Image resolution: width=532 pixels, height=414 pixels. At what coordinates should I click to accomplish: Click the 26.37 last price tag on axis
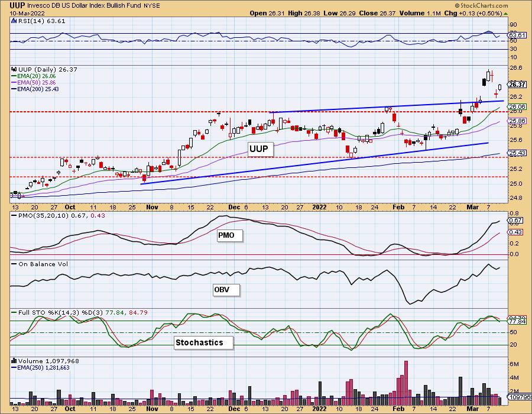coord(517,85)
